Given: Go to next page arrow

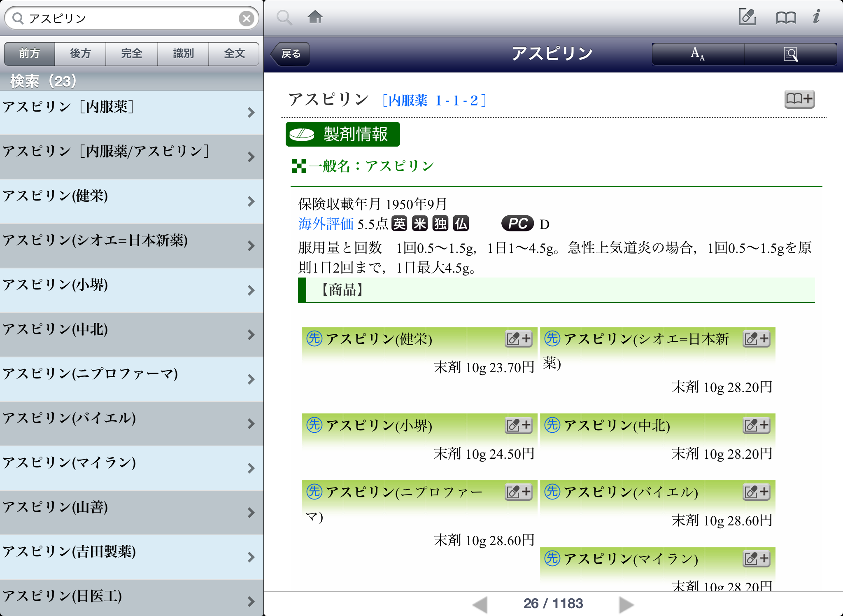Looking at the screenshot, I should tap(626, 604).
